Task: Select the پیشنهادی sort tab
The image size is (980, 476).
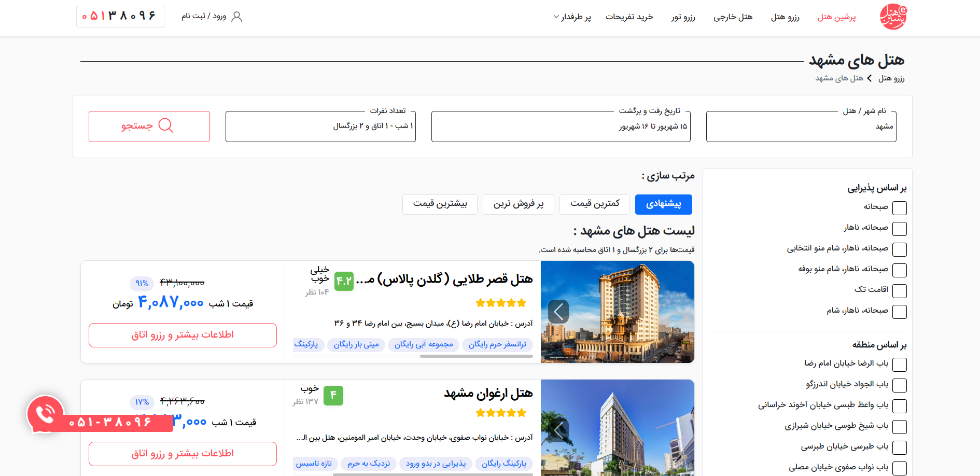Action: point(664,204)
